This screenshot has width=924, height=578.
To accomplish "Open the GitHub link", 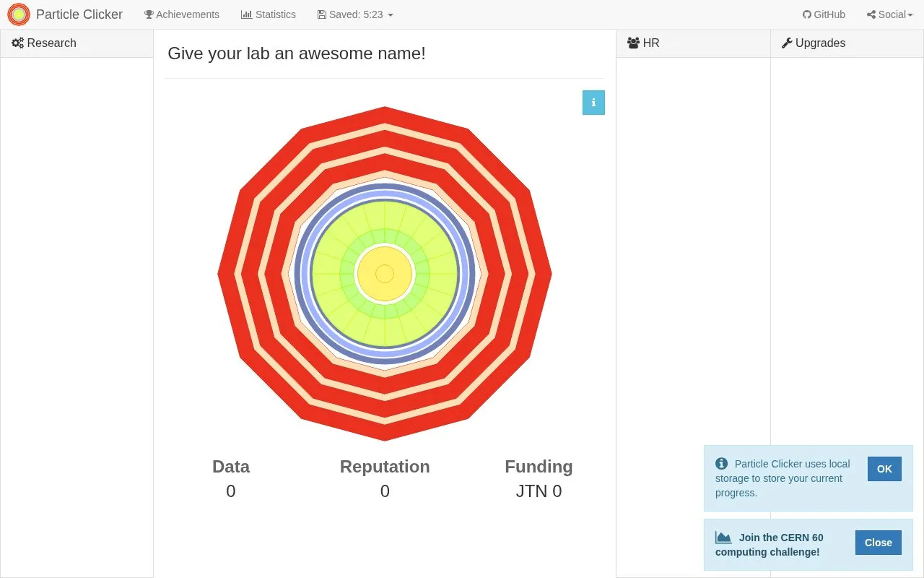I will tap(824, 14).
